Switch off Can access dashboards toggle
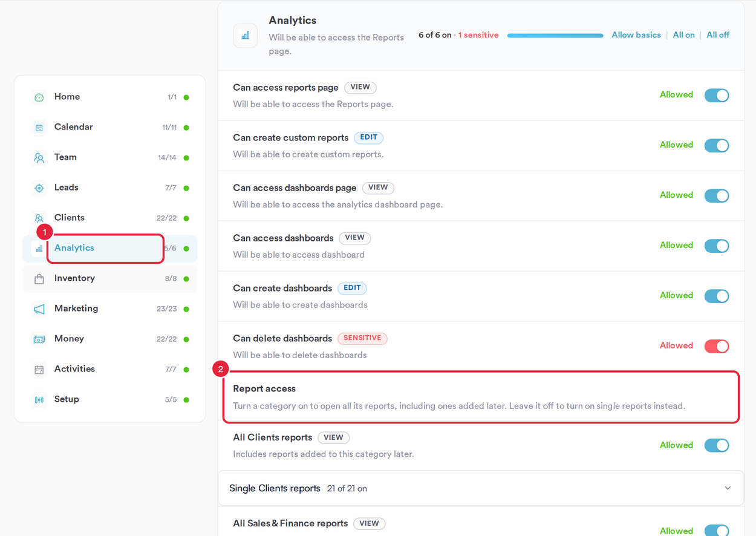 717,246
